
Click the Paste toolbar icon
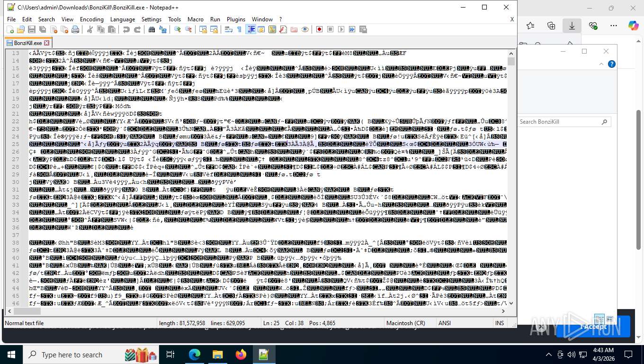tap(112, 29)
